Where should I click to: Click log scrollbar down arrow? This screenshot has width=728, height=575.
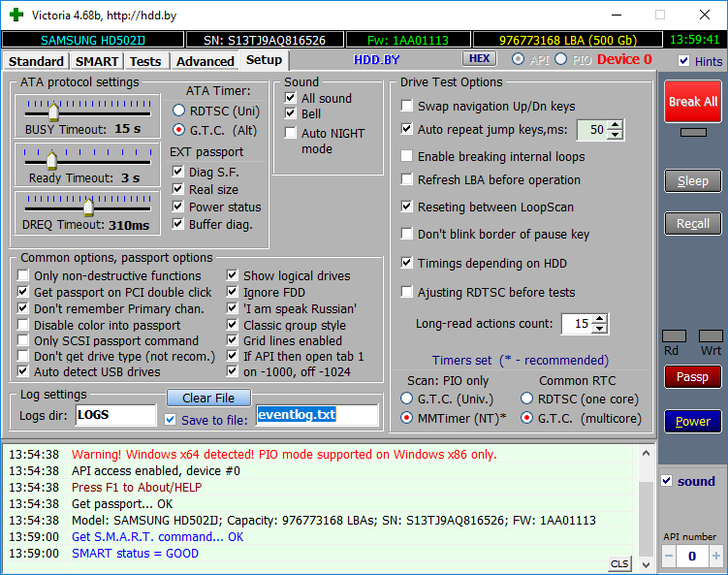coord(646,564)
